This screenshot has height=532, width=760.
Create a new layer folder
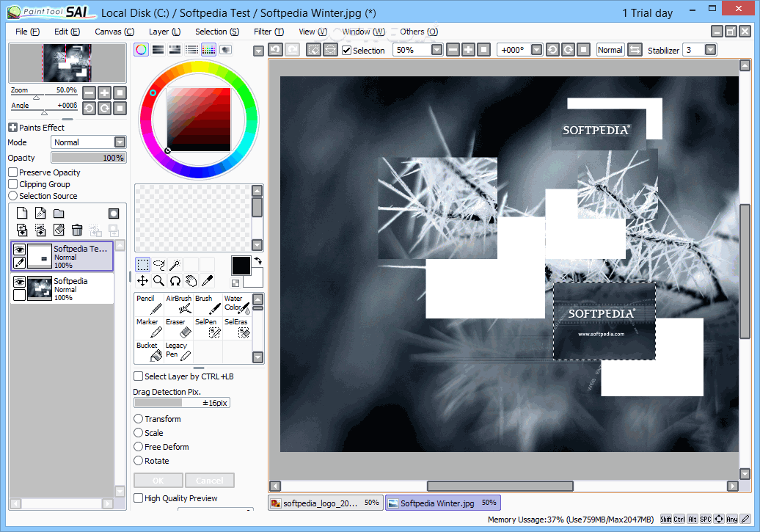(59, 214)
